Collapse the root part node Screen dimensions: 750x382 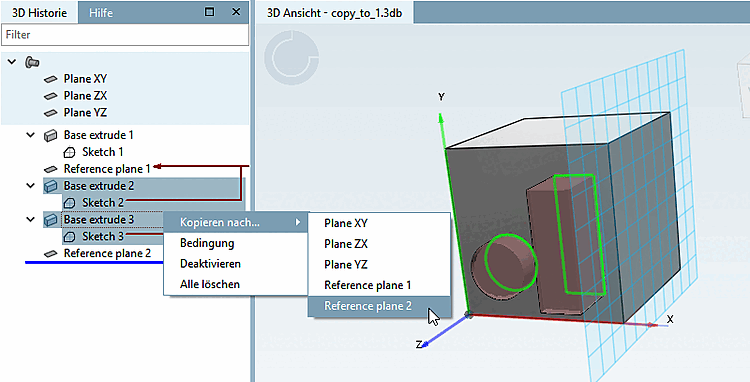12,62
